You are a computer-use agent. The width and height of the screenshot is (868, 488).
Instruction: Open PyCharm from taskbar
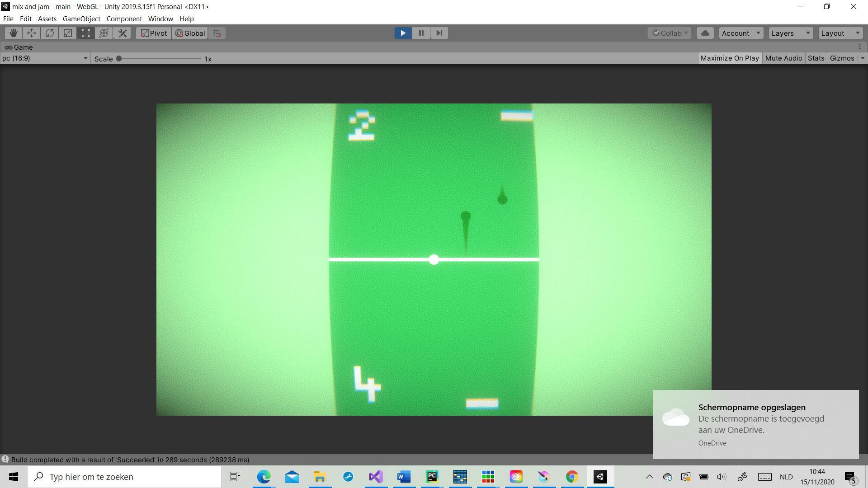click(432, 477)
